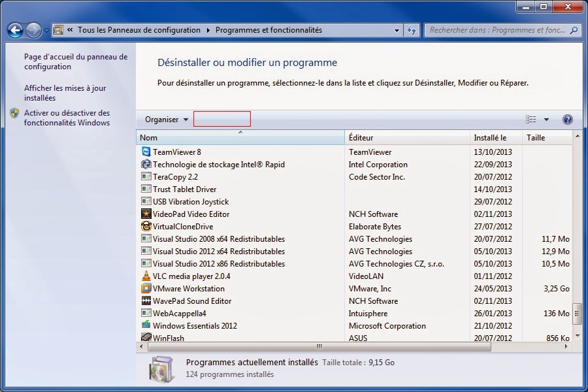Screen dimensions: 588x392
Task: Click Programmes et fonctionnalités breadcrumb
Action: 269,30
